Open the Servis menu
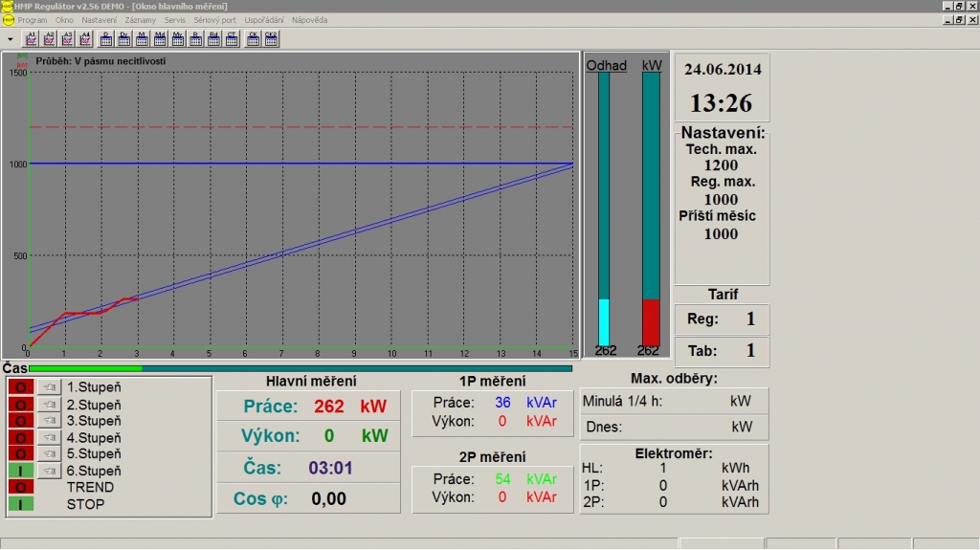 [174, 20]
